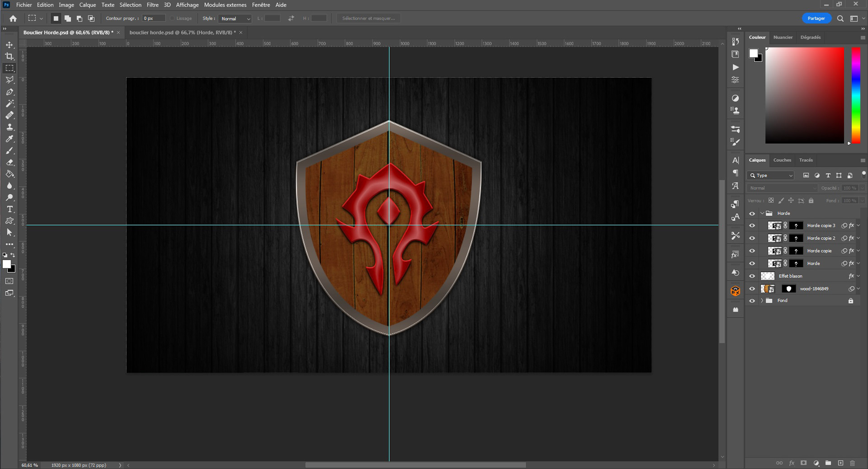Hide the Horde group
868x469 pixels.
coord(752,214)
